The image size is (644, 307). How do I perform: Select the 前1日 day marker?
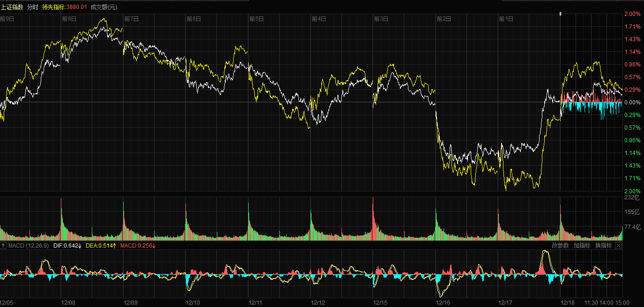pos(506,19)
